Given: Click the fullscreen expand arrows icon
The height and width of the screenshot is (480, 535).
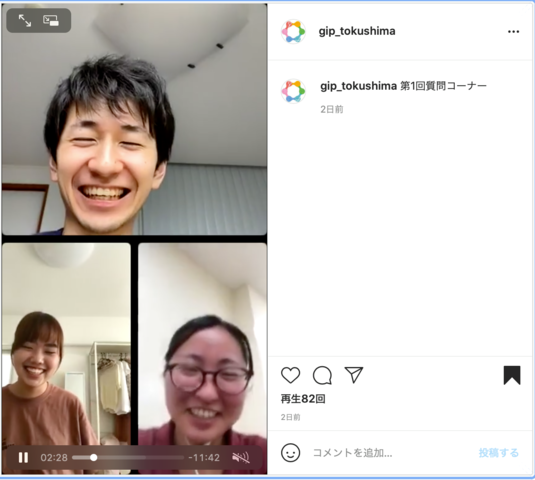Looking at the screenshot, I should point(25,20).
